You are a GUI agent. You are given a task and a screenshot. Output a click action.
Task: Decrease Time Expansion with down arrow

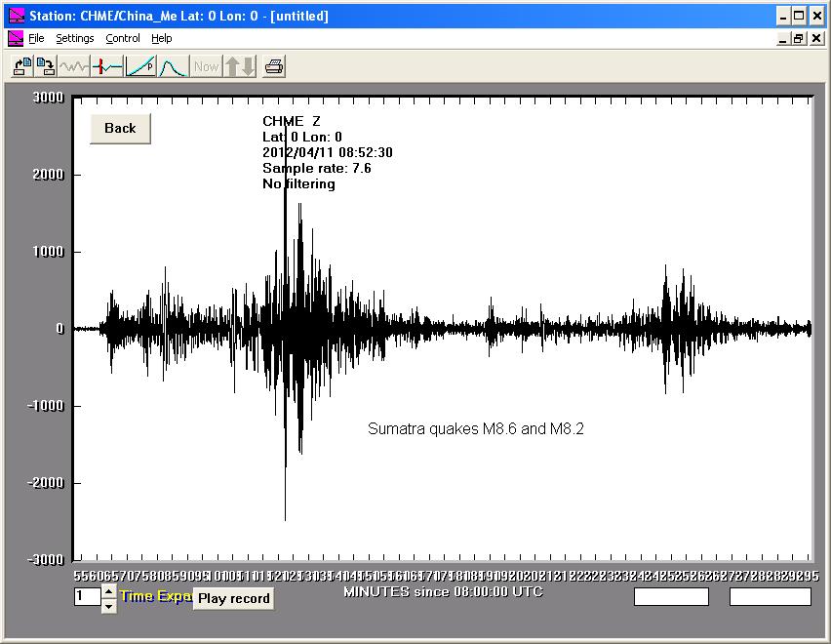(x=108, y=605)
